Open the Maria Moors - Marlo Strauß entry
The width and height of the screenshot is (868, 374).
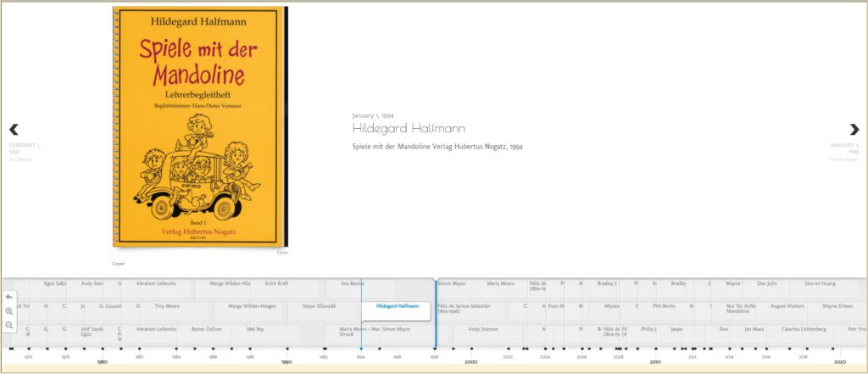(x=359, y=332)
